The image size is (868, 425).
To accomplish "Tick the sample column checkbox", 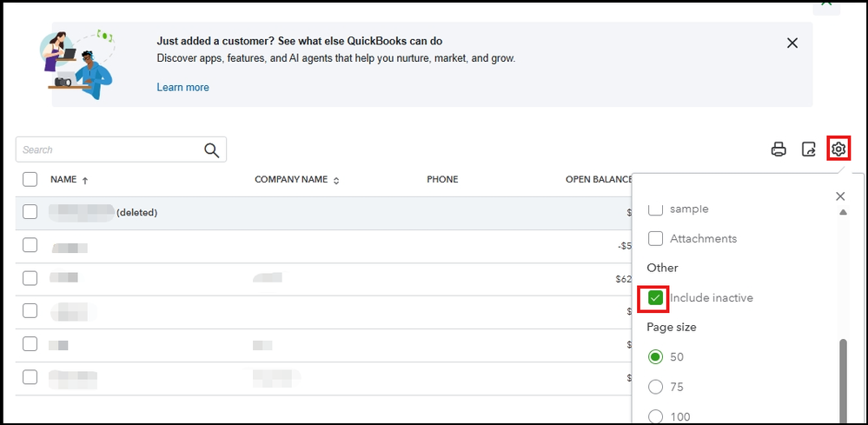I will click(656, 209).
